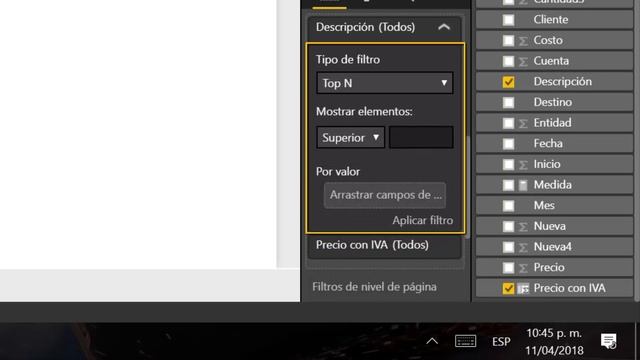Click the Aplicar filtro link

[x=422, y=220]
